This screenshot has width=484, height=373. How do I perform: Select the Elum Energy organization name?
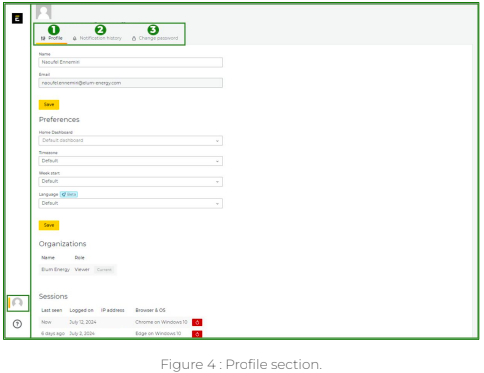(x=55, y=269)
